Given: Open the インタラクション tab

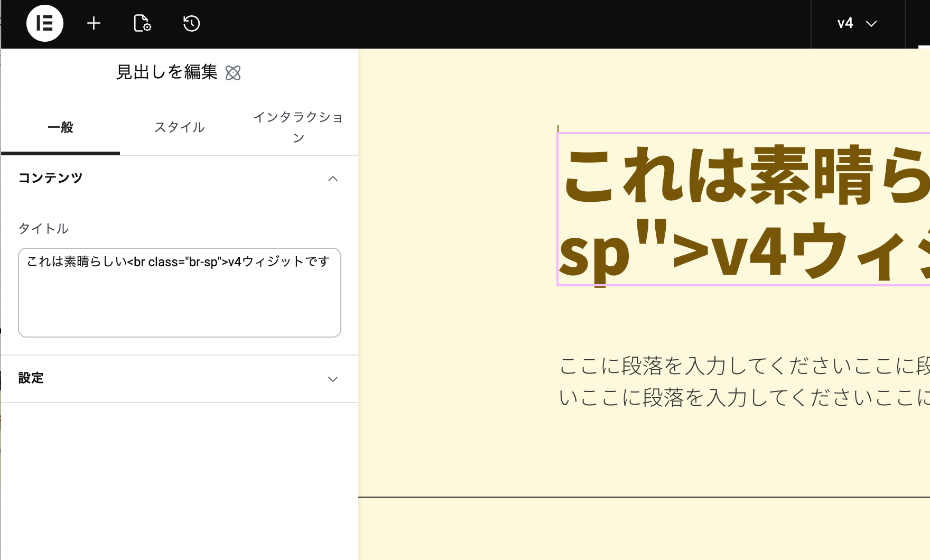Looking at the screenshot, I should [x=299, y=127].
